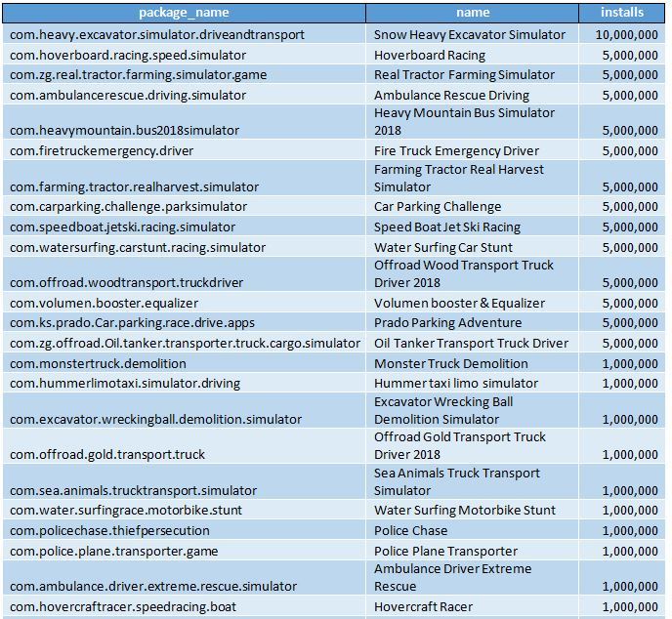Select Farming Tractor Real Harvest Simulator cell
This screenshot has height=619, width=672.
[x=473, y=179]
